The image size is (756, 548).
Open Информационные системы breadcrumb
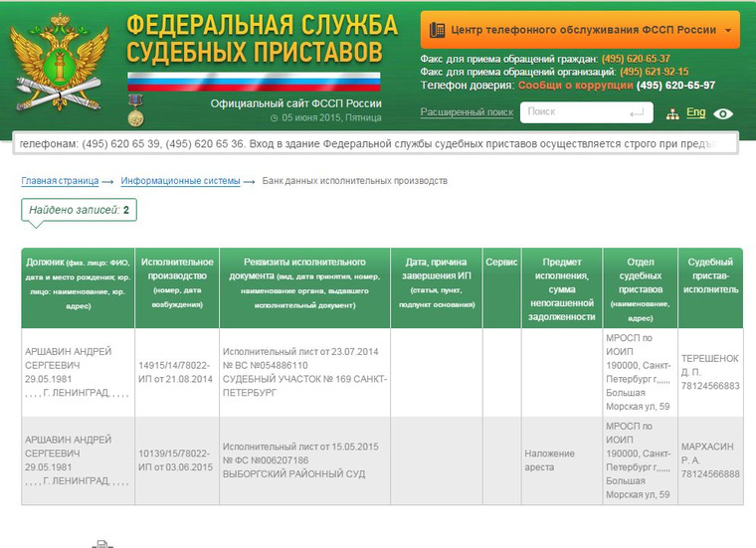coord(180,181)
